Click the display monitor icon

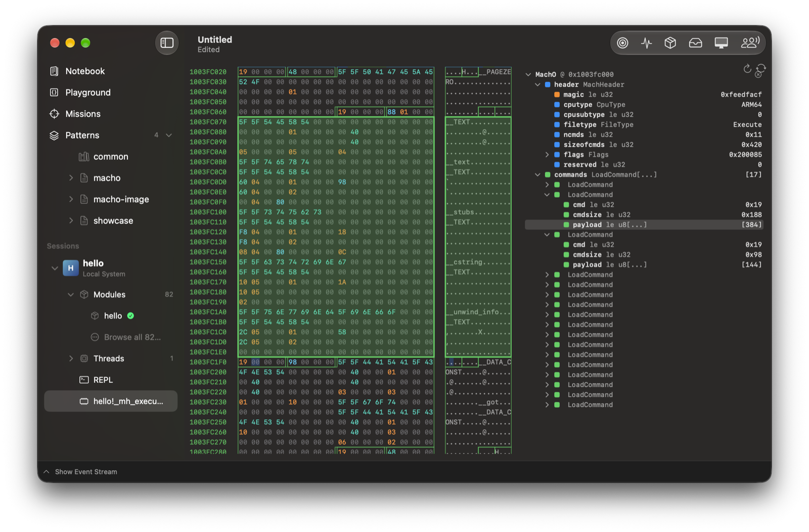tap(721, 43)
